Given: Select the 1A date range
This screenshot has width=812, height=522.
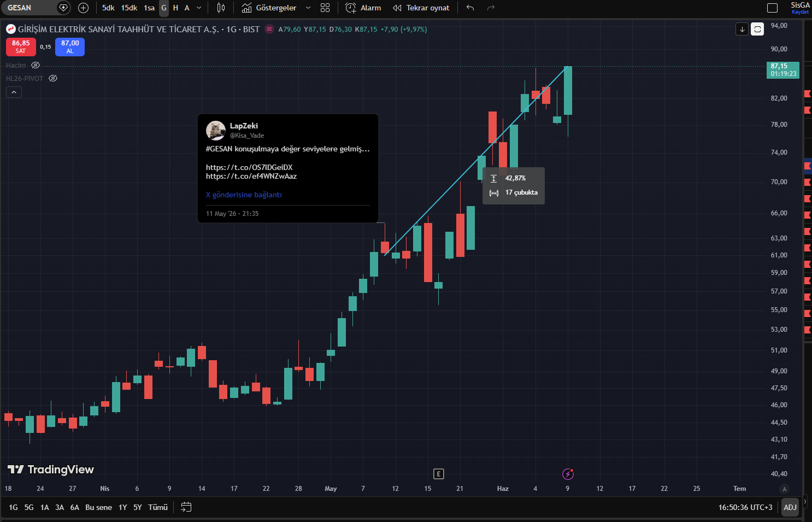Looking at the screenshot, I should coord(45,507).
